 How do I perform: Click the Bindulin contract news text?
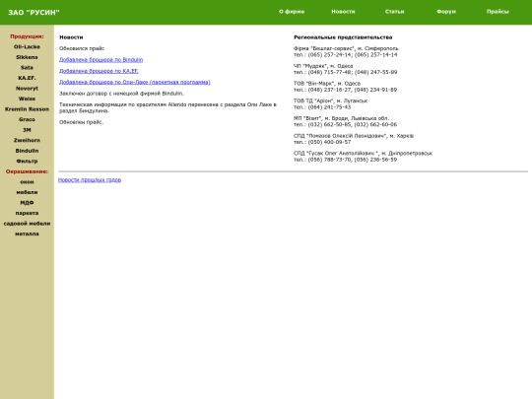[121, 94]
